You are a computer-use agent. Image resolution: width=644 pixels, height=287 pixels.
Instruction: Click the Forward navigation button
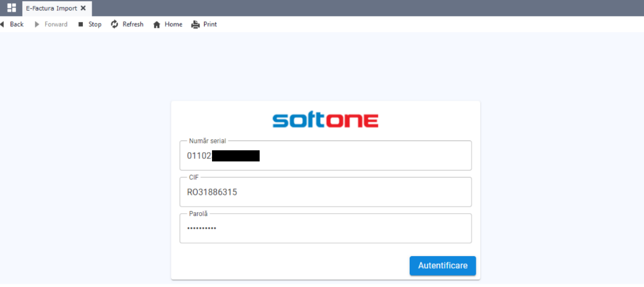coord(51,24)
